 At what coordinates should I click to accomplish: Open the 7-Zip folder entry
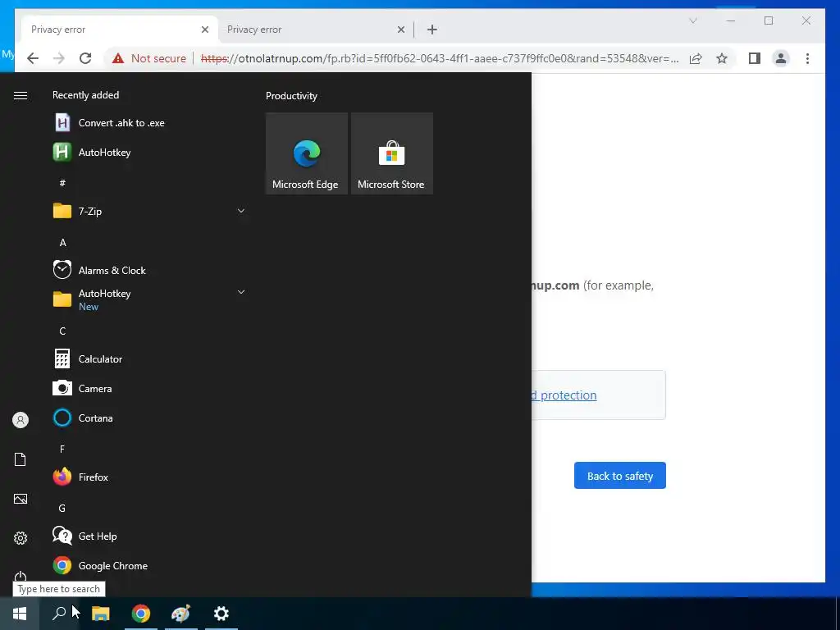[x=149, y=211]
